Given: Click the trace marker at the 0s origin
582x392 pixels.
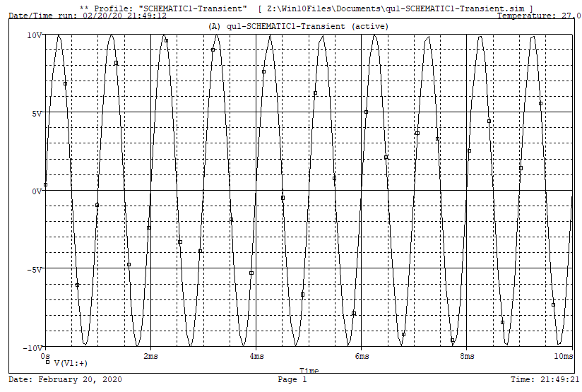Looking at the screenshot, I should point(46,184).
